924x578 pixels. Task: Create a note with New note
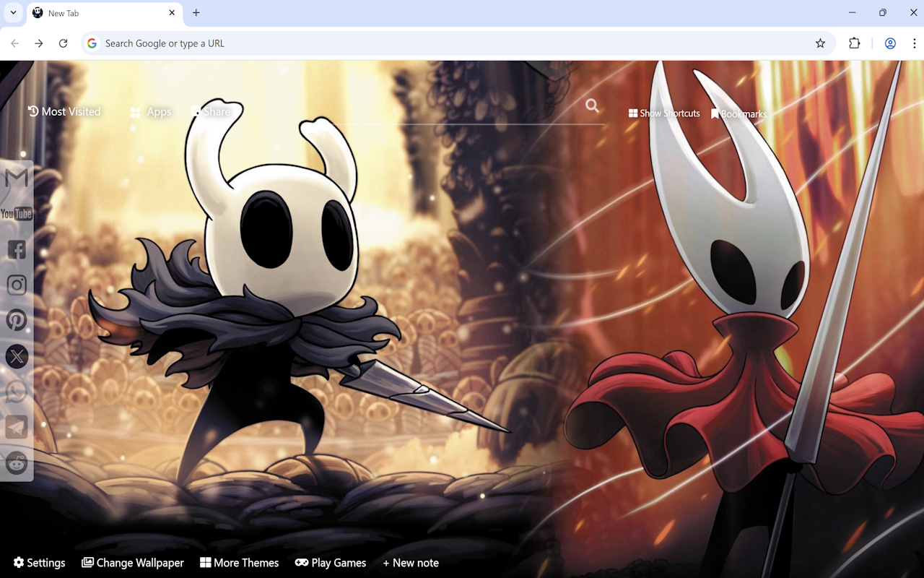410,563
